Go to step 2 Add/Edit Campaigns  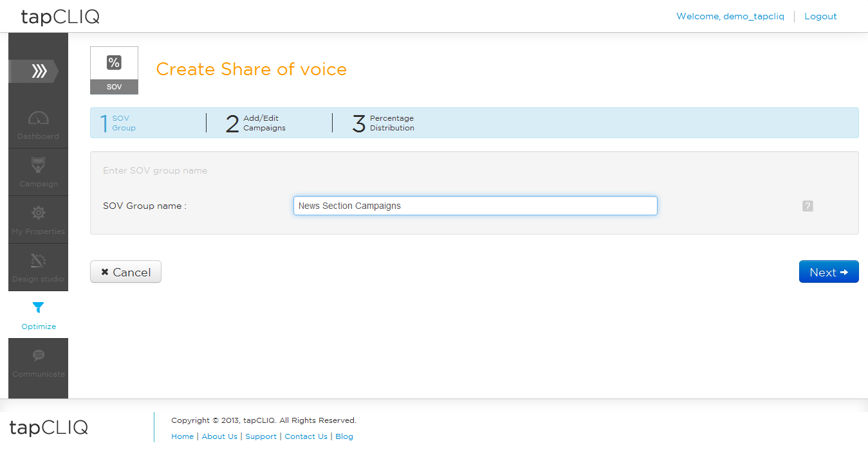[255, 123]
